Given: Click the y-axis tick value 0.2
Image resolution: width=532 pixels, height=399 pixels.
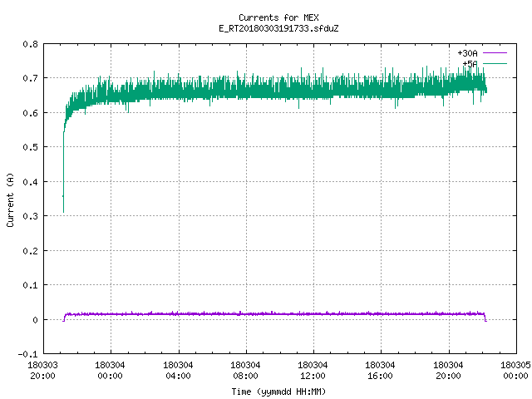Looking at the screenshot, I should [x=30, y=251].
